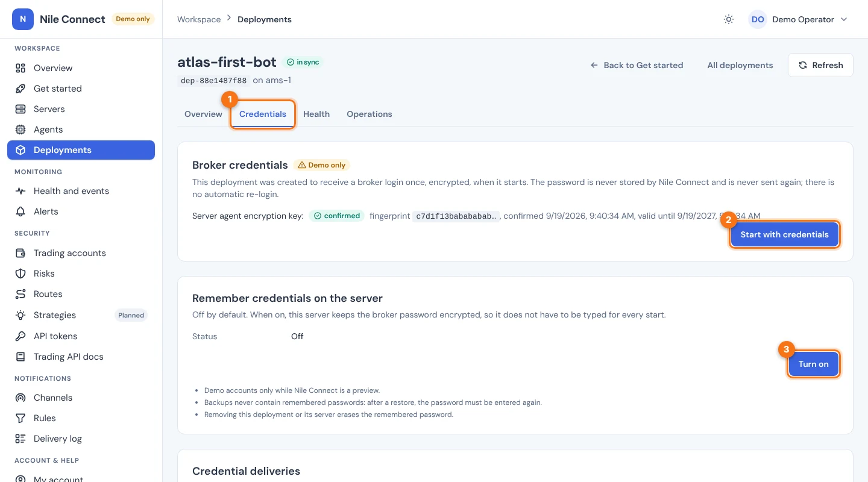
Task: Open the Demo Operator account dropdown
Action: pyautogui.click(x=798, y=19)
